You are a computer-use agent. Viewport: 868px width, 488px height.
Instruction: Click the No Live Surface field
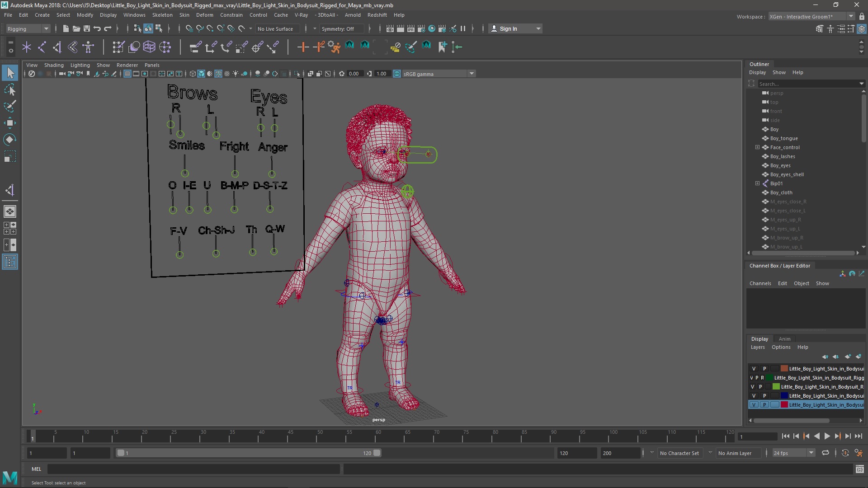point(277,28)
